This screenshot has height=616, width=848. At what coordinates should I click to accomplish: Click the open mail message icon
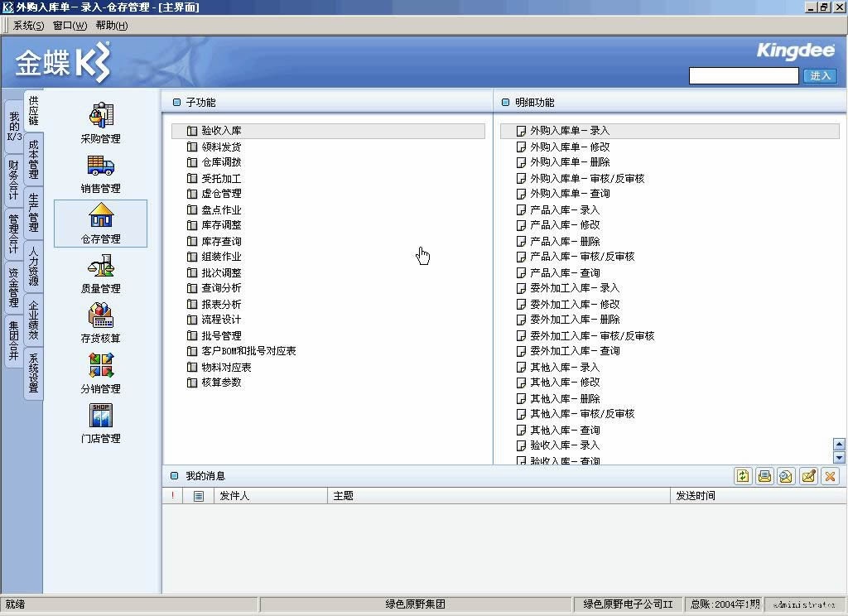click(787, 476)
